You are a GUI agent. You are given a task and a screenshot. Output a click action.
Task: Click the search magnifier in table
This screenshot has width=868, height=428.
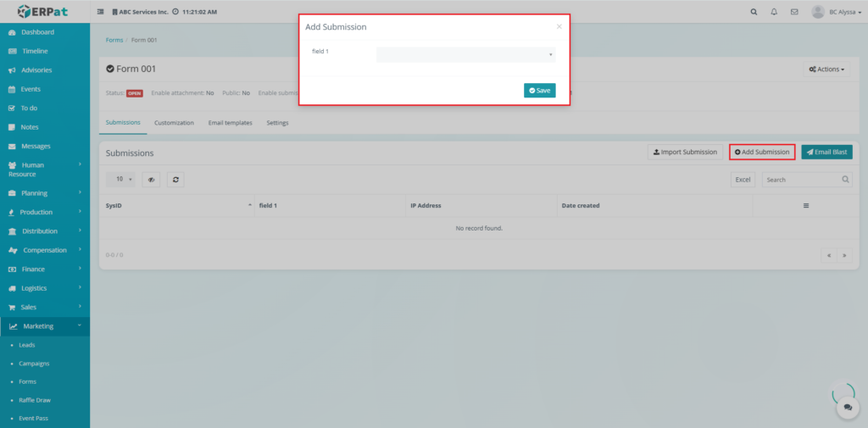click(845, 180)
